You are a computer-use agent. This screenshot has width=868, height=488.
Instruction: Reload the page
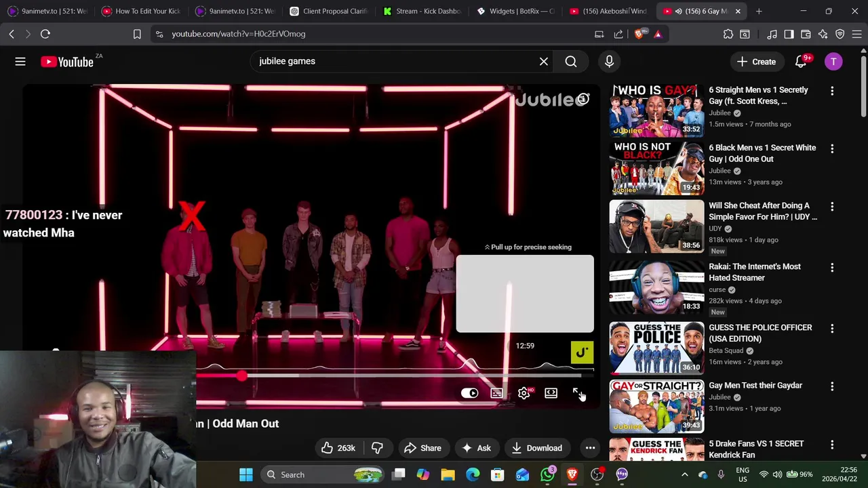(x=45, y=34)
